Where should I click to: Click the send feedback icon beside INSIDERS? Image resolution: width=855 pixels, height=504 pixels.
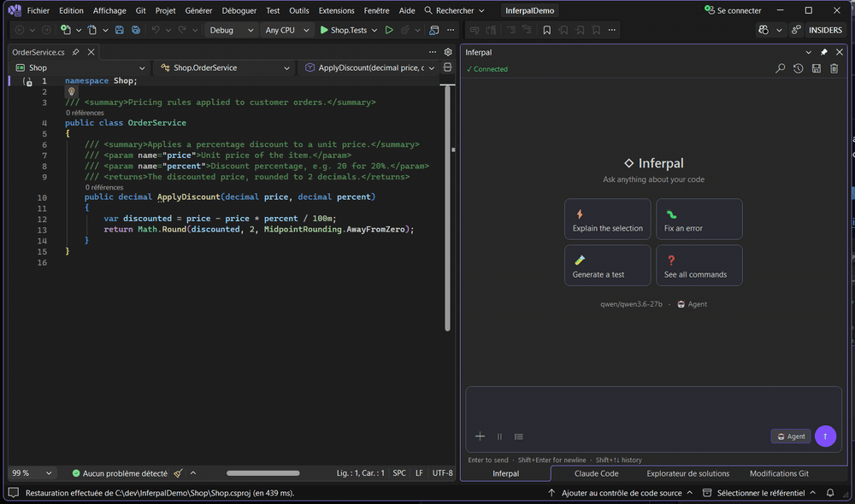(796, 30)
